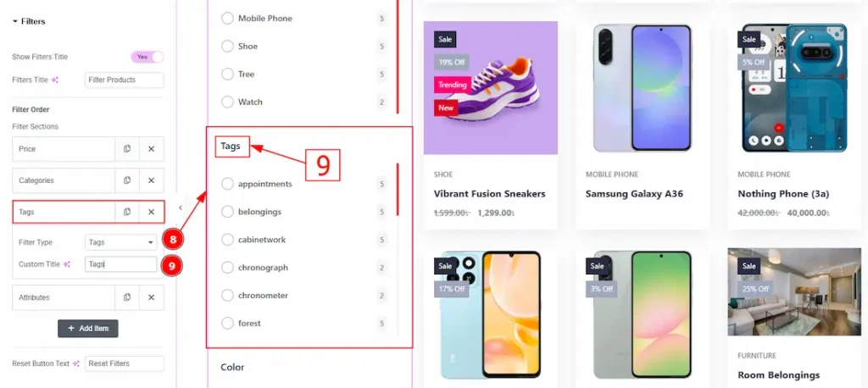
Task: Choose the chronograph tag radio option
Action: (x=227, y=268)
